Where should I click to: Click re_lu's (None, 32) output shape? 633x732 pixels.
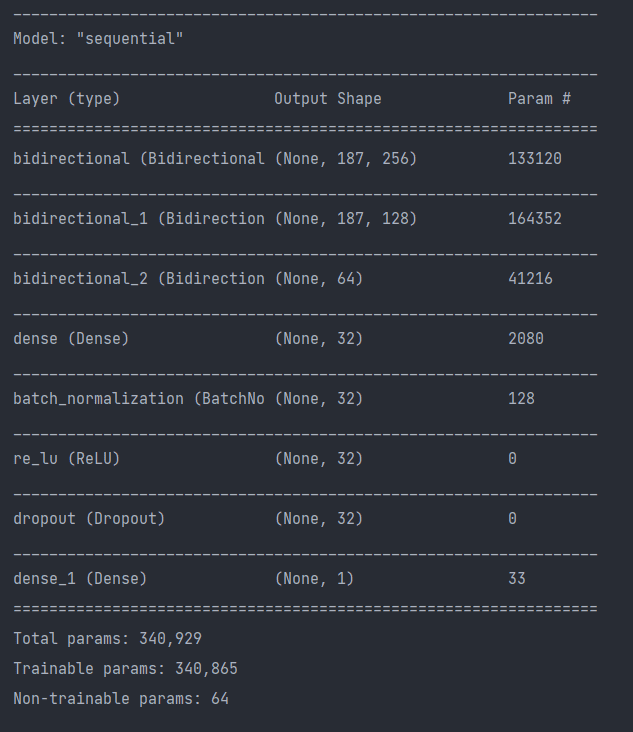pos(318,459)
